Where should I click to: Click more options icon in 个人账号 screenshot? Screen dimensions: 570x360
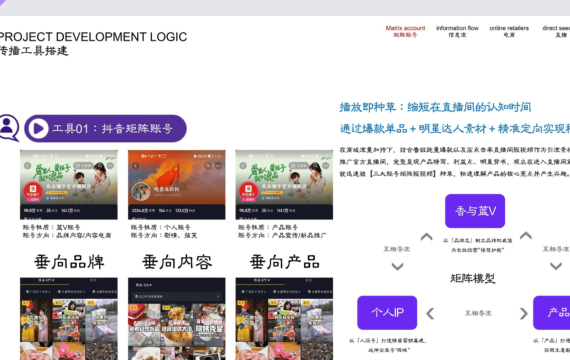[218, 166]
